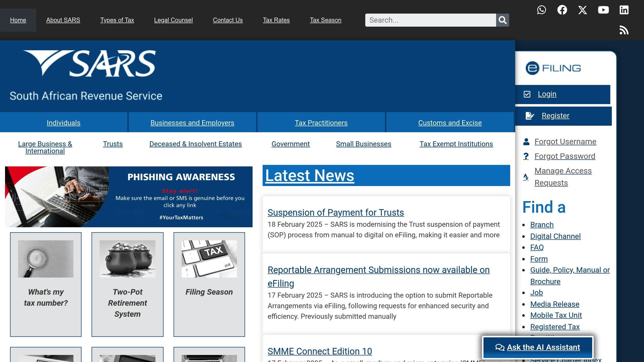Open the What's my tax number card
Viewport: 644px width, 362px height.
[46, 284]
